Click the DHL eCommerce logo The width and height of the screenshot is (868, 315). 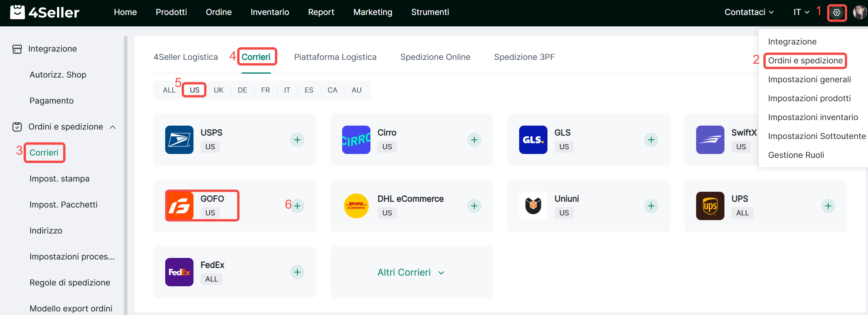[x=356, y=206]
